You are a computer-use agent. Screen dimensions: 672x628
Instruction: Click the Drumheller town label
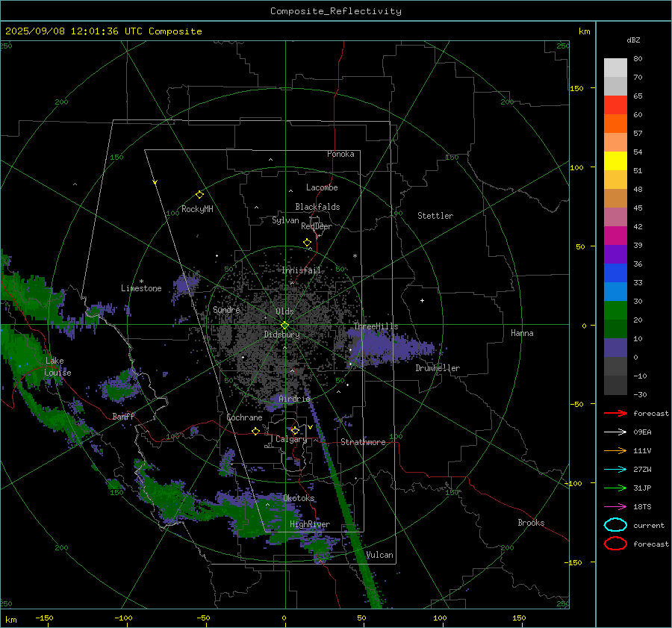pyautogui.click(x=438, y=368)
